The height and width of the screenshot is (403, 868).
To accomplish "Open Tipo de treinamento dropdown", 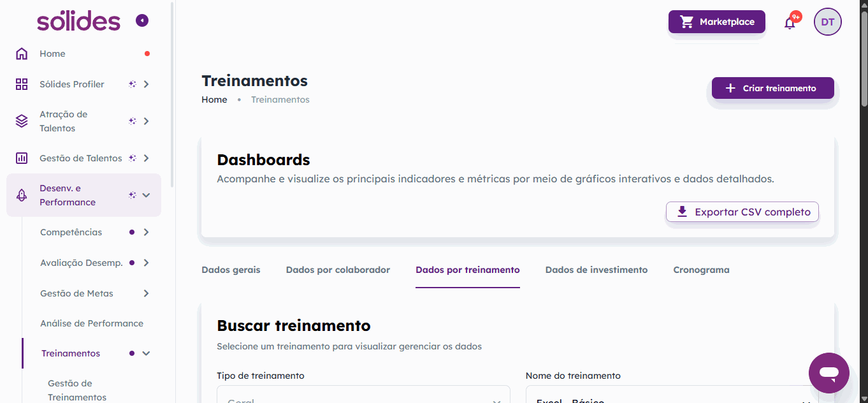I will coord(363,394).
